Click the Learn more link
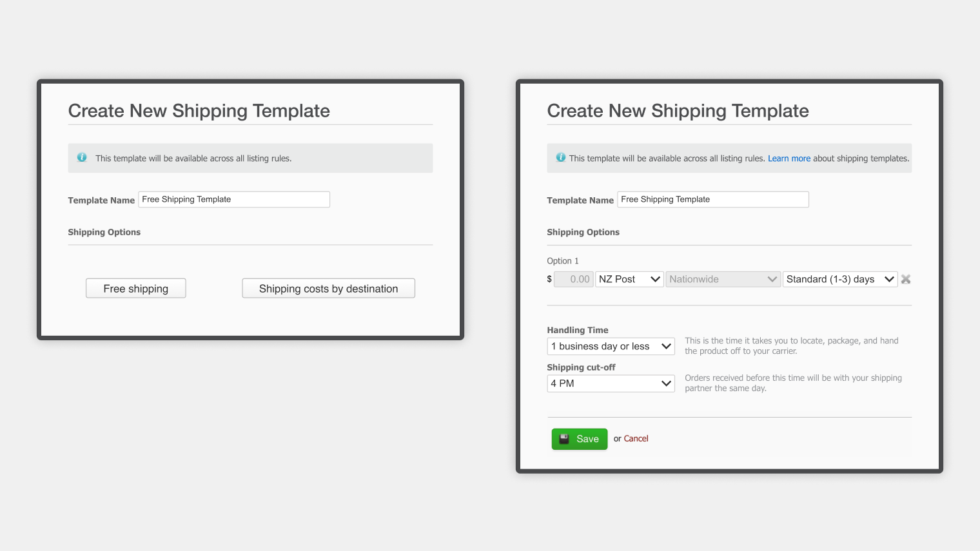The image size is (980, 551). [x=789, y=159]
